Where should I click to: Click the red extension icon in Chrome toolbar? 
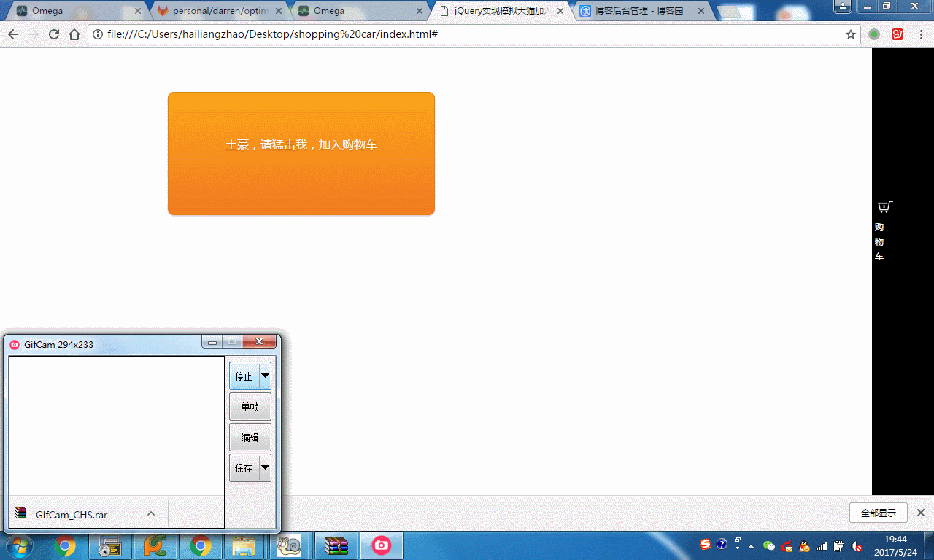(898, 34)
